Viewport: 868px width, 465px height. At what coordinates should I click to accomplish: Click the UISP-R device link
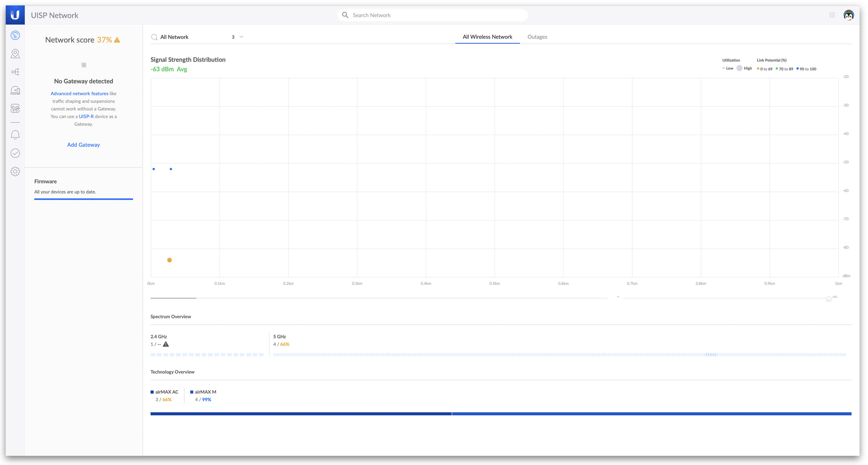coord(86,116)
